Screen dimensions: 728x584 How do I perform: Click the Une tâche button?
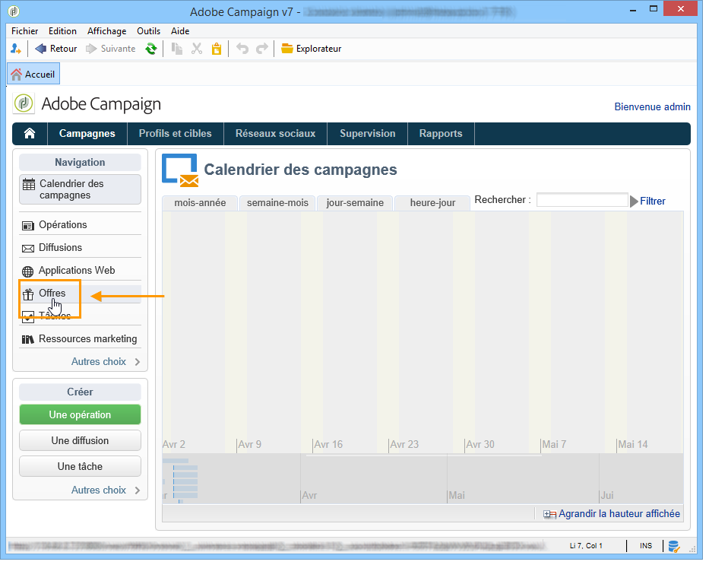80,466
